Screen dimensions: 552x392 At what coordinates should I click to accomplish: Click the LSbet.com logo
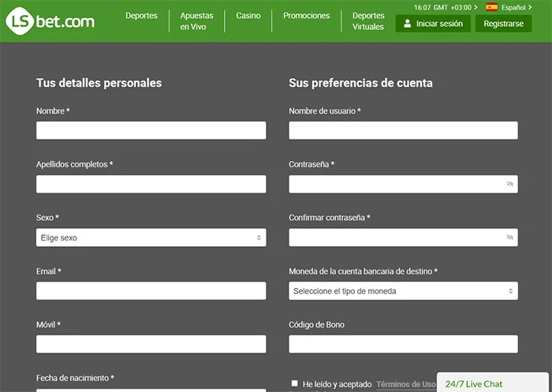pyautogui.click(x=50, y=21)
